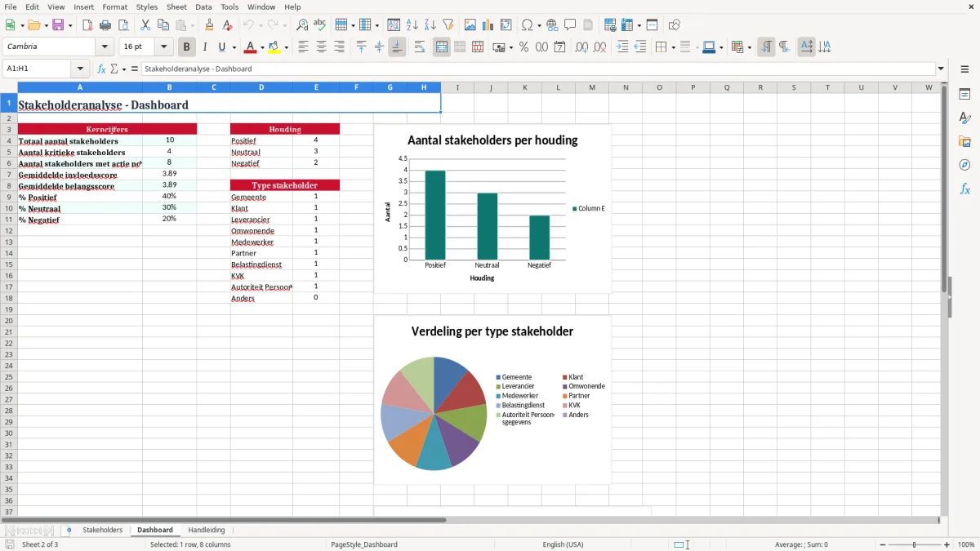
Task: Open the Borders dropdown arrow
Action: point(673,47)
